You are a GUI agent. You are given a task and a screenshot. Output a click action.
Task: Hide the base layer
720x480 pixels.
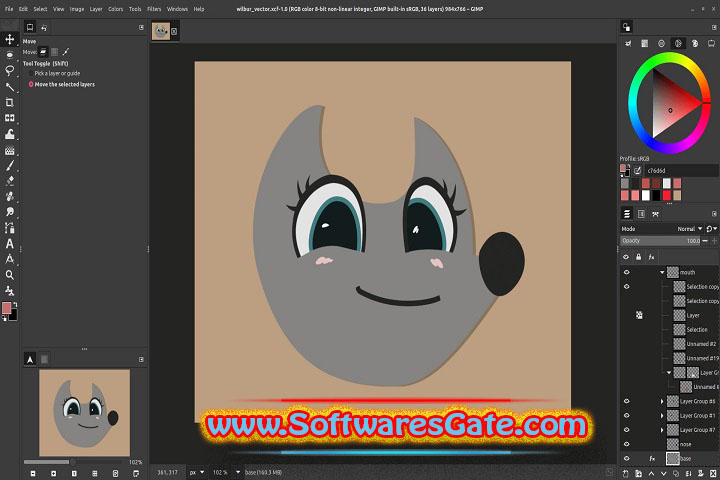point(626,458)
